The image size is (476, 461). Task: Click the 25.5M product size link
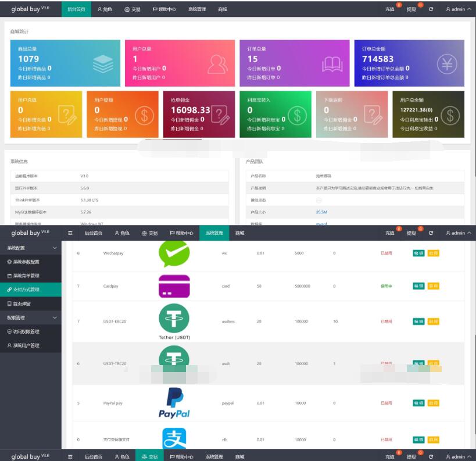click(321, 212)
